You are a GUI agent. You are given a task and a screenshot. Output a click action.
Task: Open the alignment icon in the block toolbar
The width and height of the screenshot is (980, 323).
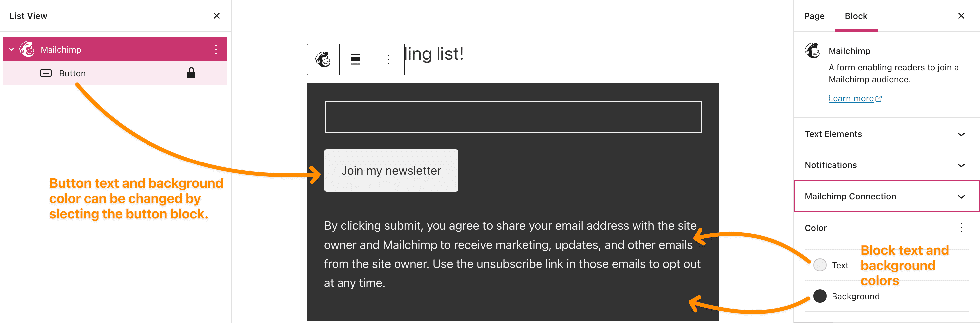coord(355,59)
